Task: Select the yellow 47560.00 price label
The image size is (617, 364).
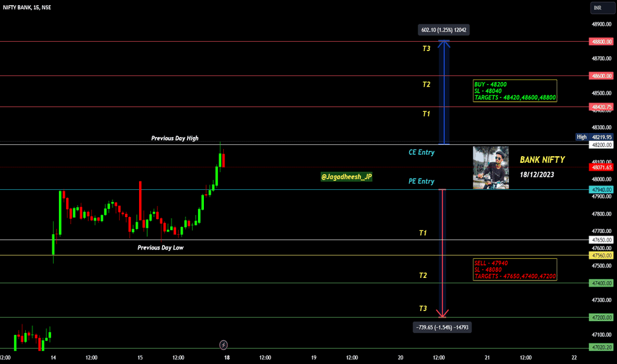Action: [x=601, y=255]
